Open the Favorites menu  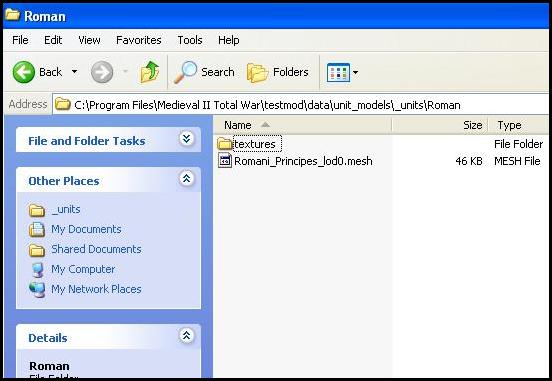[139, 40]
